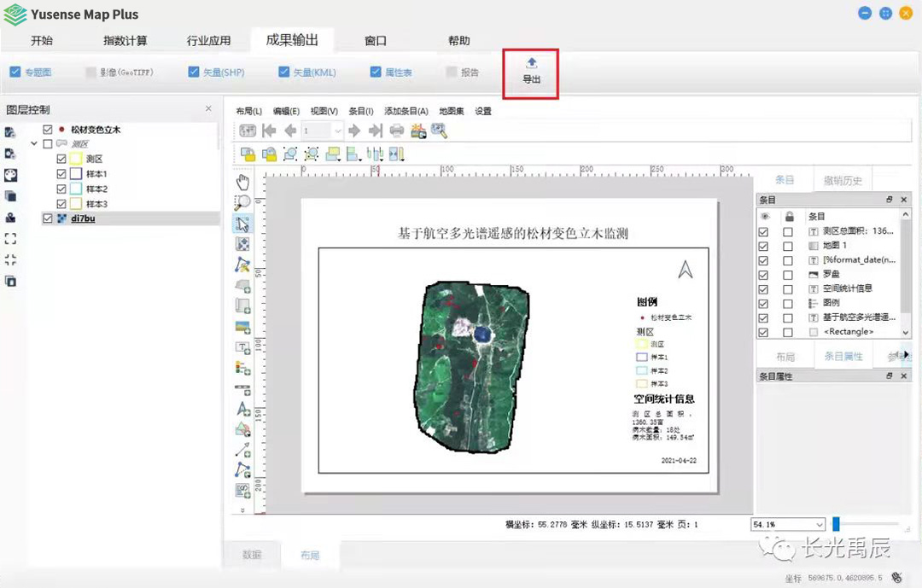Close the 图层控制 panel

pyautogui.click(x=208, y=108)
